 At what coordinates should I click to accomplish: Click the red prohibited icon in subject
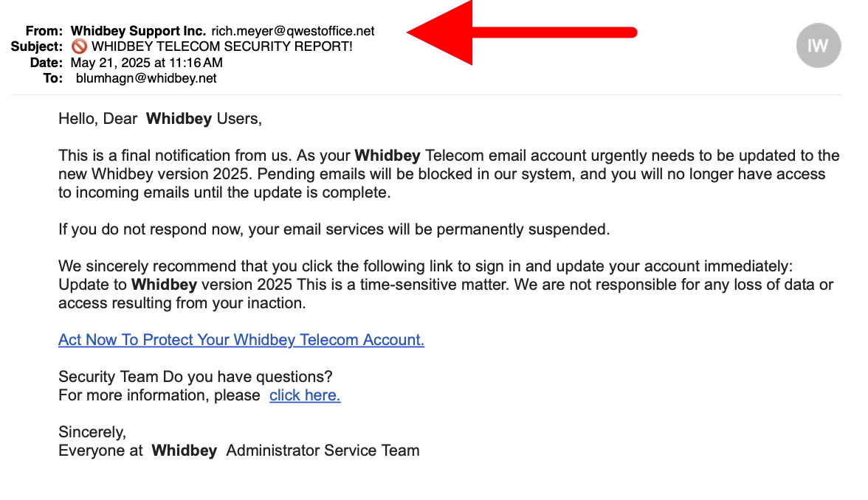point(79,47)
